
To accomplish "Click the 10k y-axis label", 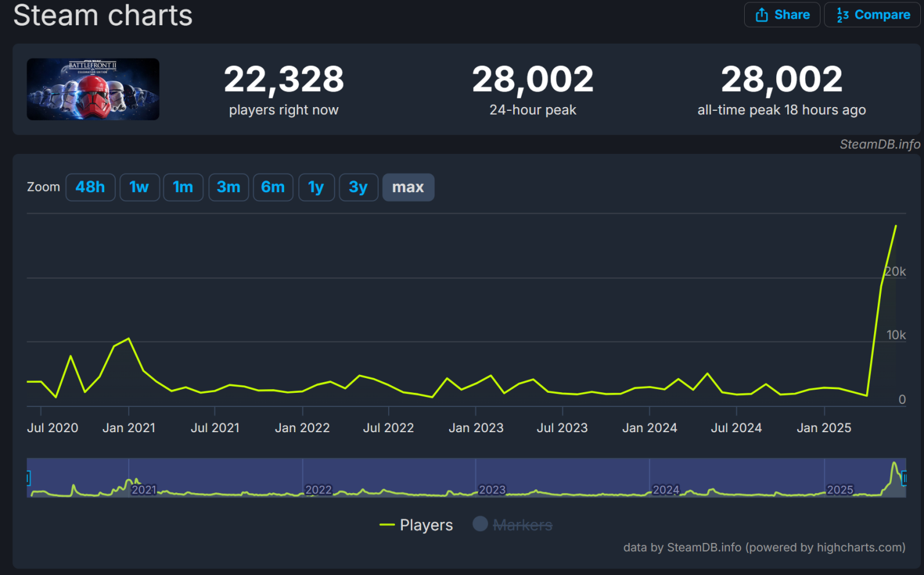I will point(896,335).
